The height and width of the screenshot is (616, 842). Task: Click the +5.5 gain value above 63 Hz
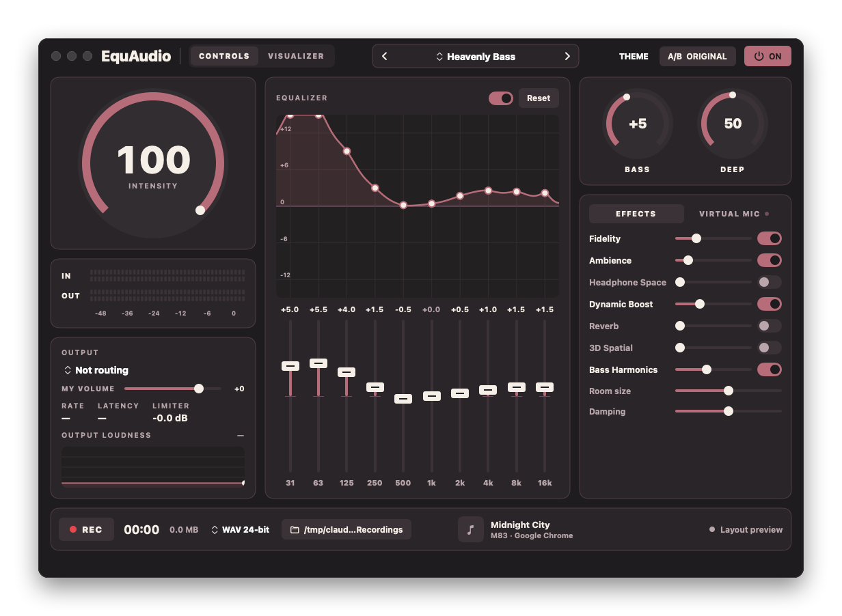(318, 309)
